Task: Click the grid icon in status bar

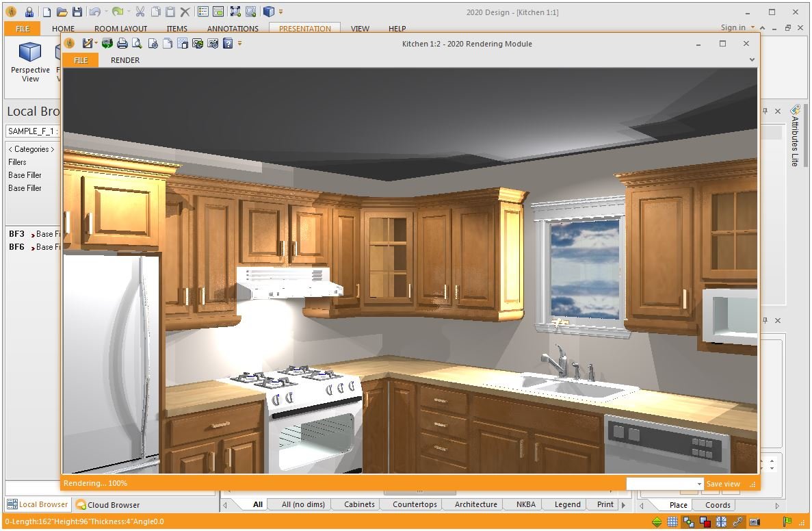Action: click(x=672, y=521)
